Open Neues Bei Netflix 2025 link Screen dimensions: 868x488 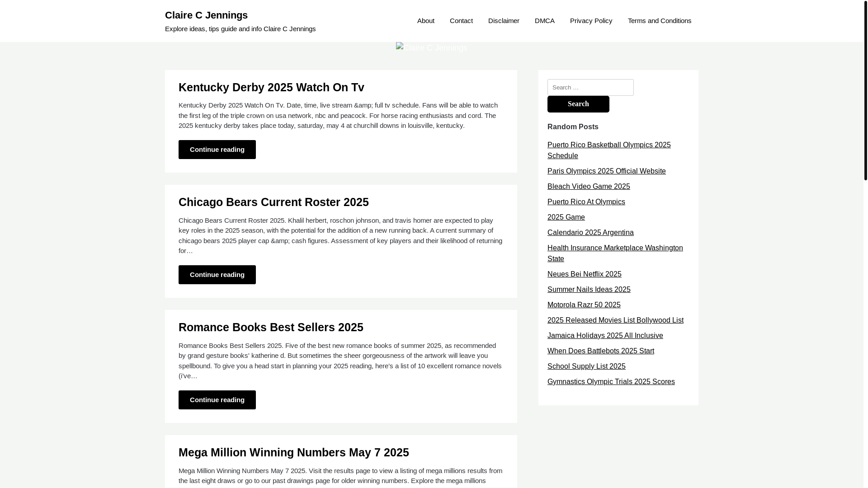tap(584, 274)
